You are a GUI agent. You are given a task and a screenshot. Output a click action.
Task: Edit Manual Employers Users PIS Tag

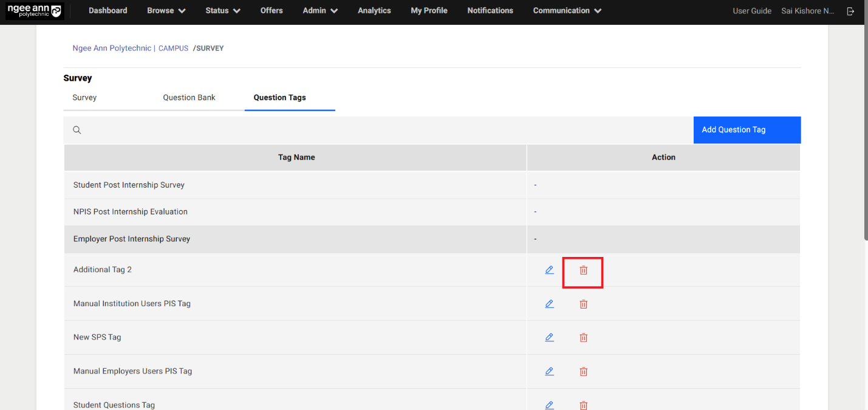tap(549, 371)
